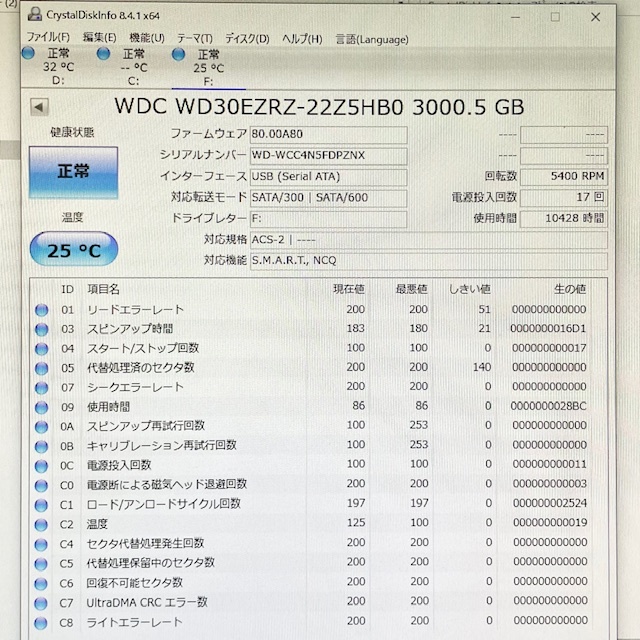Click status icon for C0 電源断による磁気ヘッド退避回数
The height and width of the screenshot is (640, 640).
pyautogui.click(x=41, y=486)
